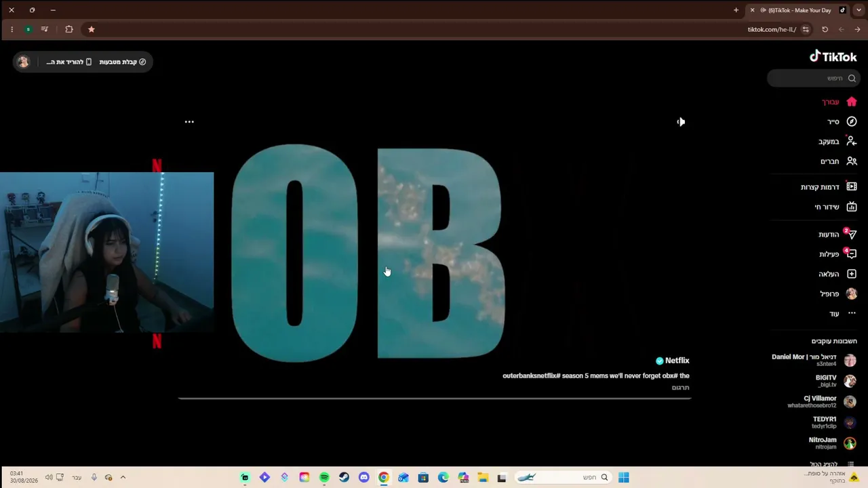Screen dimensions: 868x488
Task: Click the TikTok search field (חיפוש)
Action: point(814,79)
